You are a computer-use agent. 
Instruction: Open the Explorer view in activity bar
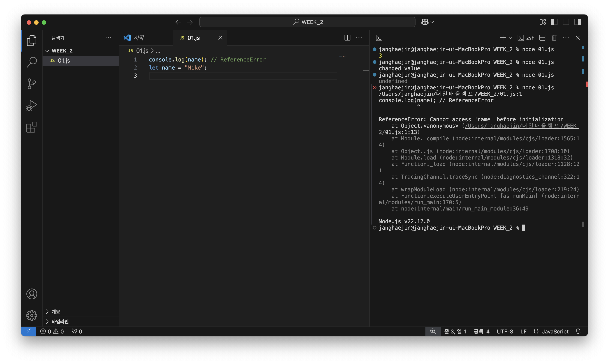point(32,40)
